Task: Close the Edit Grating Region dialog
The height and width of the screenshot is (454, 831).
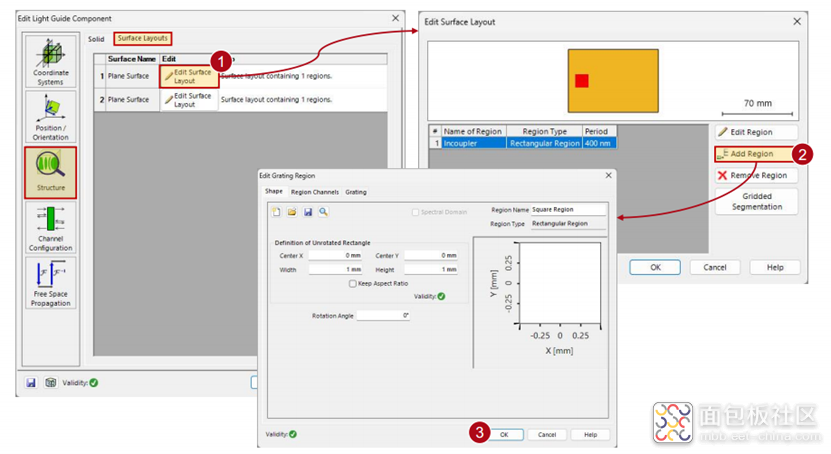Action: 608,175
